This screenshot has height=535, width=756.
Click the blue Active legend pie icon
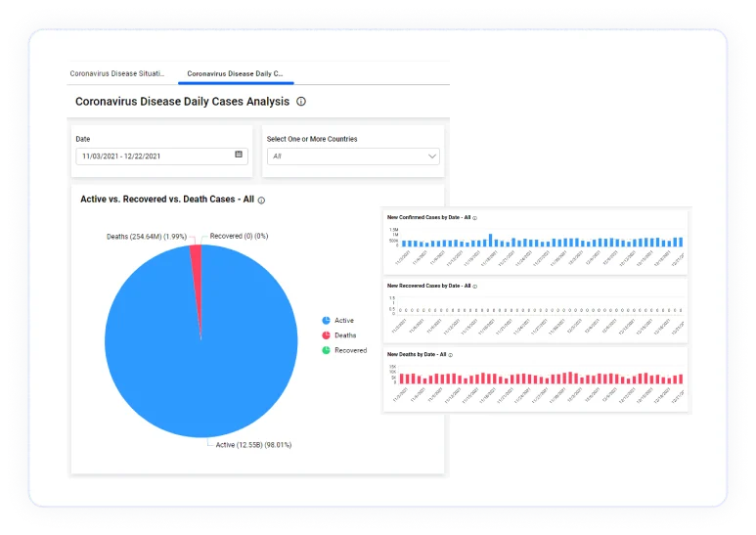[326, 321]
